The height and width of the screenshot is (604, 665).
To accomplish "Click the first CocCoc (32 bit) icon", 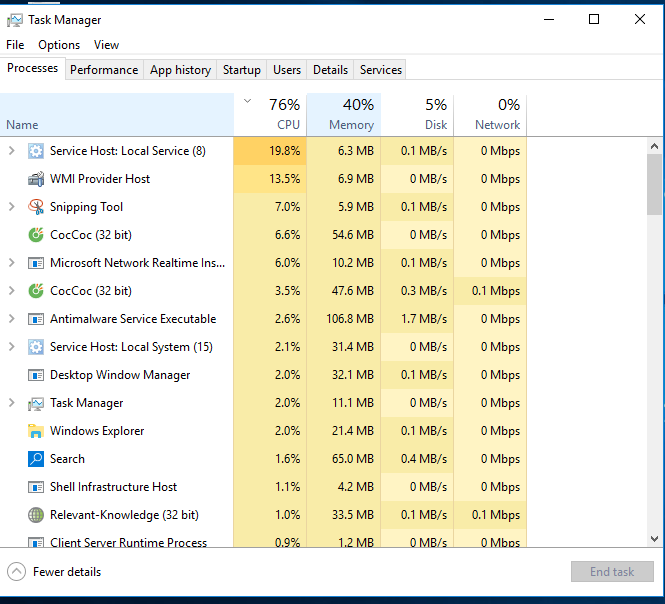I will (36, 235).
